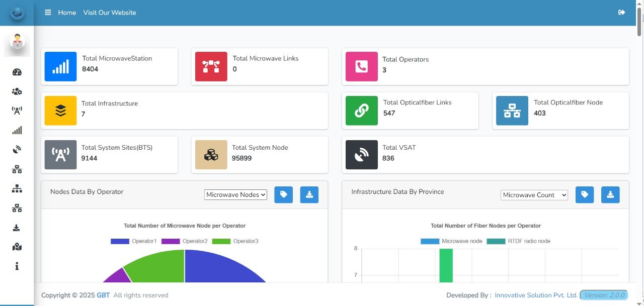The height and width of the screenshot is (306, 644).
Task: Download the Nodes Data By Operator chart
Action: pos(309,195)
